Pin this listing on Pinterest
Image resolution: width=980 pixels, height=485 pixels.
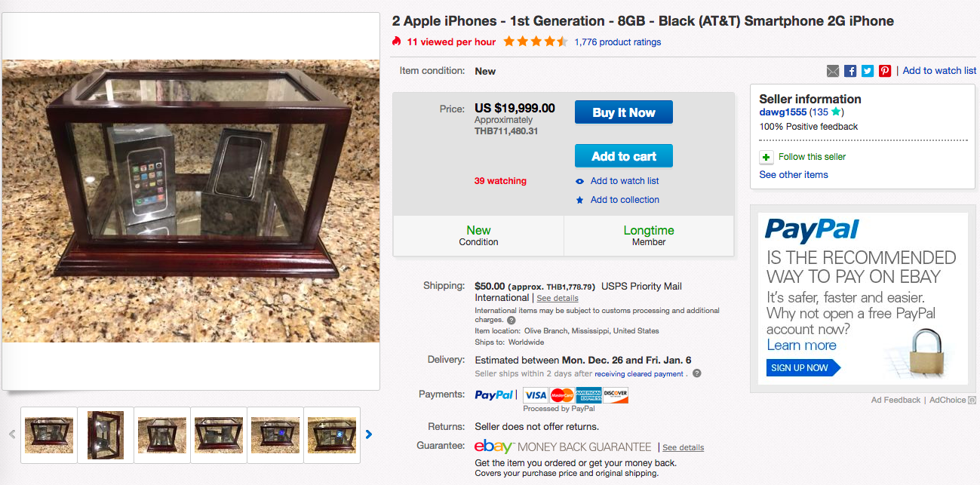click(885, 71)
